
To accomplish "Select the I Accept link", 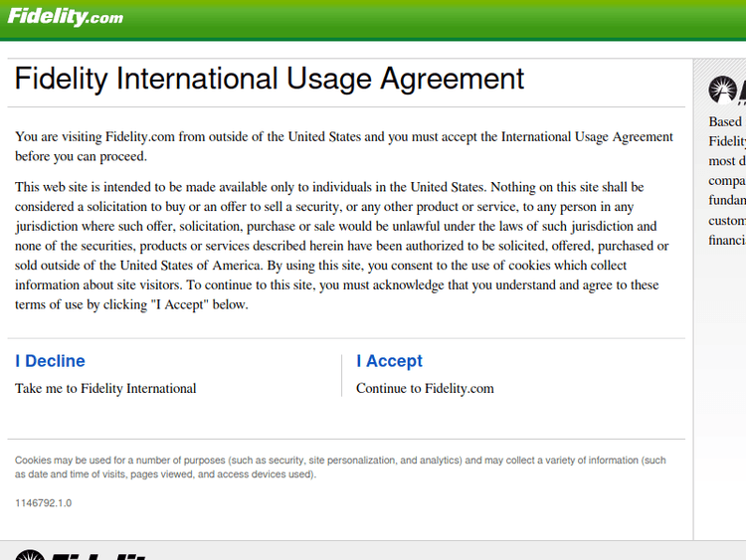I will point(389,361).
